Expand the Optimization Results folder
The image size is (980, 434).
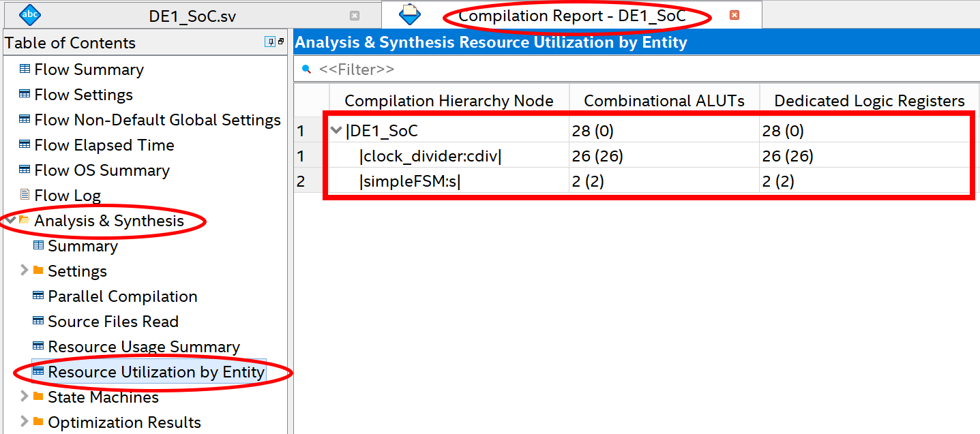tap(25, 422)
